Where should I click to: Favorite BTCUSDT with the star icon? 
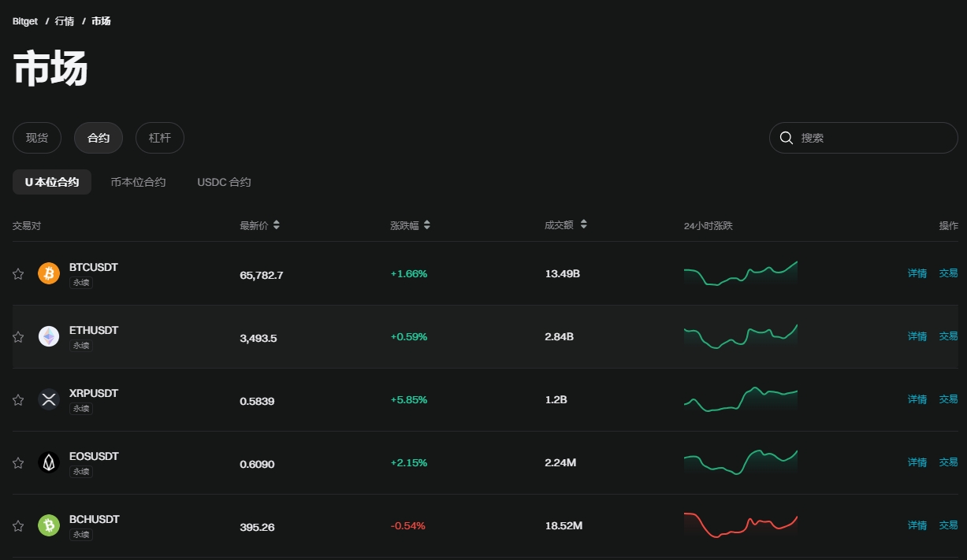[18, 274]
